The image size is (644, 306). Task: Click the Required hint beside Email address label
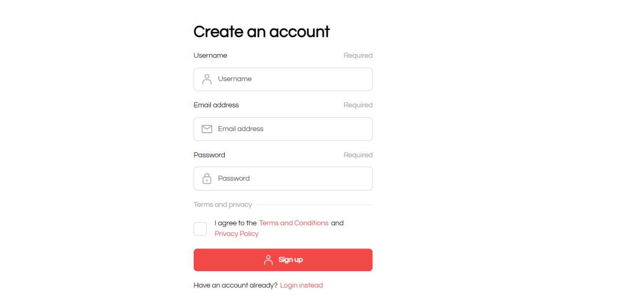pyautogui.click(x=358, y=105)
